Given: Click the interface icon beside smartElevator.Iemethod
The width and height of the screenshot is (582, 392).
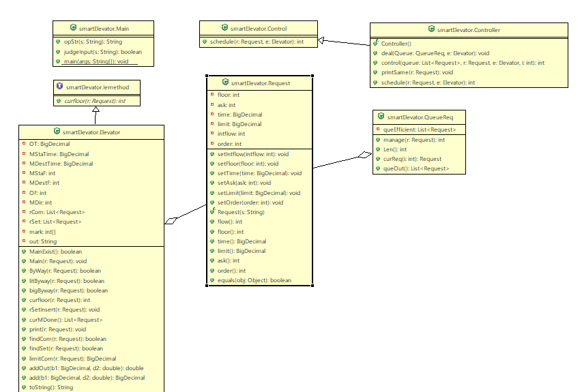Looking at the screenshot, I should pos(60,87).
